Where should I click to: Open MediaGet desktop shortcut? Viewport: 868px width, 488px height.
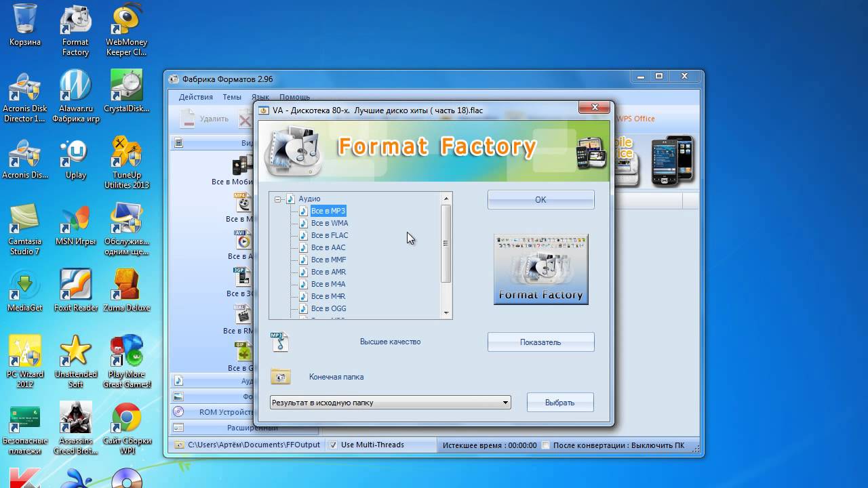25,291
